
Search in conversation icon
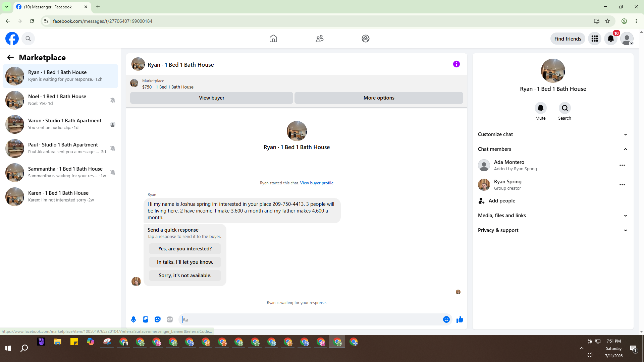tap(565, 108)
